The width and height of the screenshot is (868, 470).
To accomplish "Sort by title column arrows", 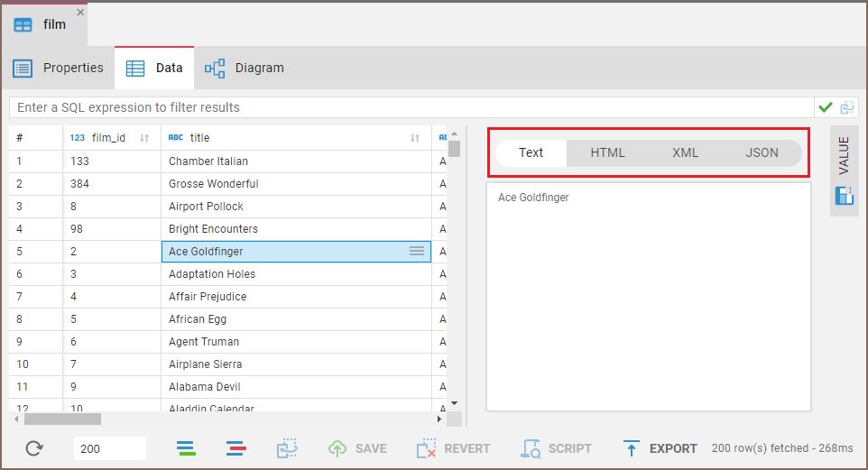I will click(415, 138).
